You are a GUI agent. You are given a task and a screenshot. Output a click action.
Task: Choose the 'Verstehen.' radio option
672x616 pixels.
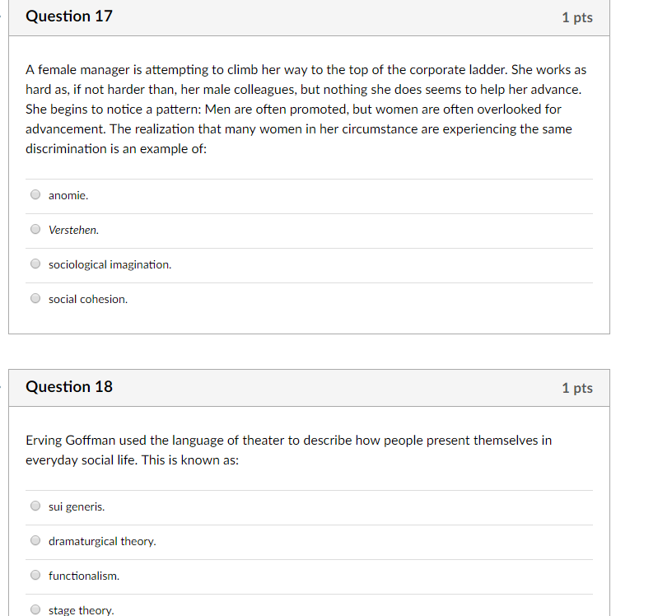click(35, 229)
